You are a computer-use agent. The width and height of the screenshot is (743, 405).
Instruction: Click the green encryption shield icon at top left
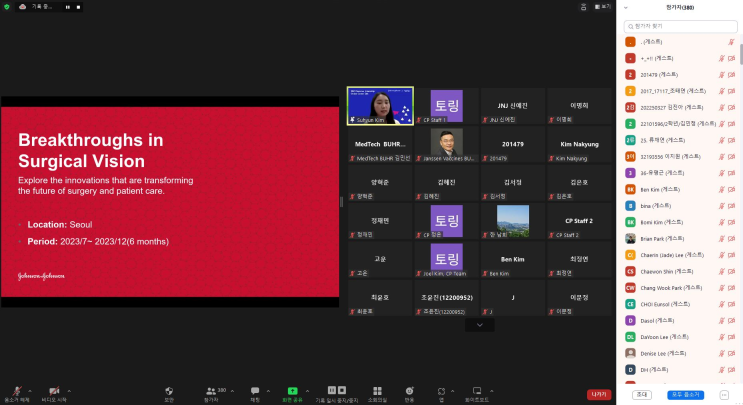(7, 7)
